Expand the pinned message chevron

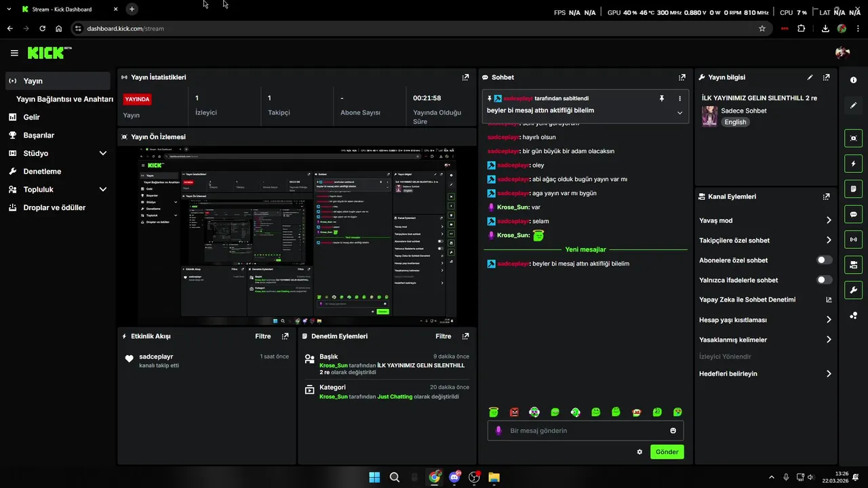(x=679, y=113)
